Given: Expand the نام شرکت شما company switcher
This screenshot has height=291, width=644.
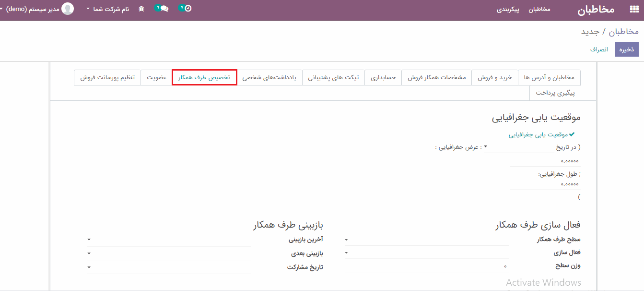Looking at the screenshot, I should (108, 9).
